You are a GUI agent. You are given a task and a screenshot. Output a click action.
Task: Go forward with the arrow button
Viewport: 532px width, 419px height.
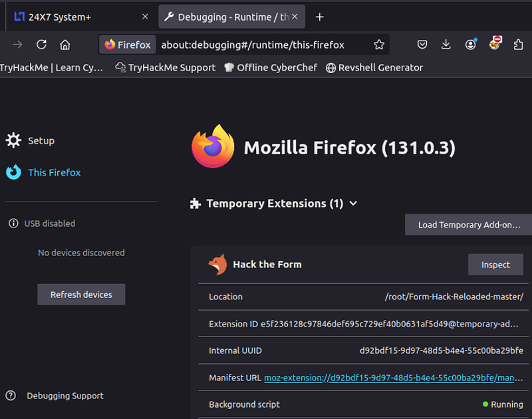(x=17, y=45)
